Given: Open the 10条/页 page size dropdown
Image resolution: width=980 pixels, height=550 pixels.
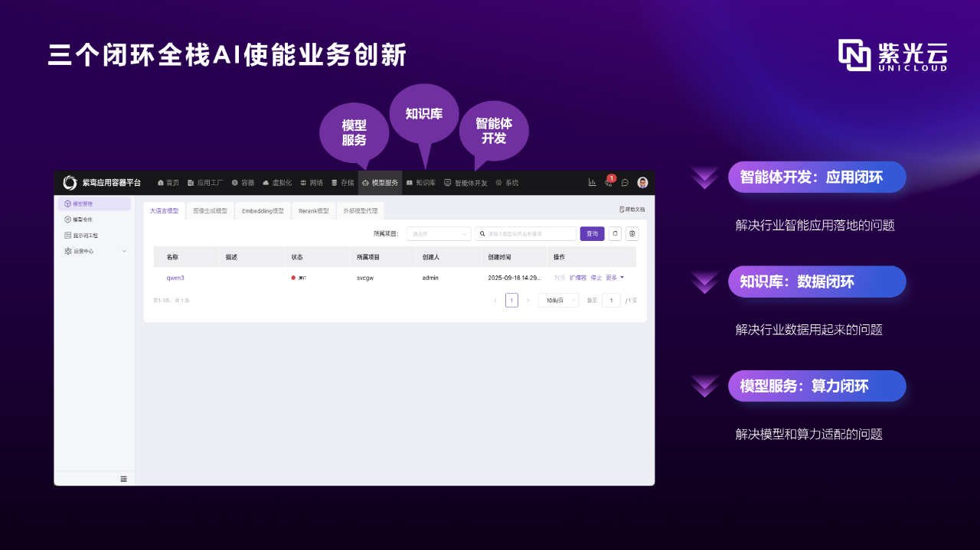Looking at the screenshot, I should click(558, 300).
